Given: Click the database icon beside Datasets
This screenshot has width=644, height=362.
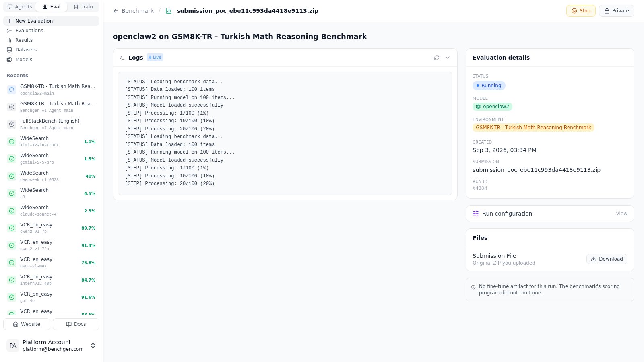Looking at the screenshot, I should coord(9,50).
